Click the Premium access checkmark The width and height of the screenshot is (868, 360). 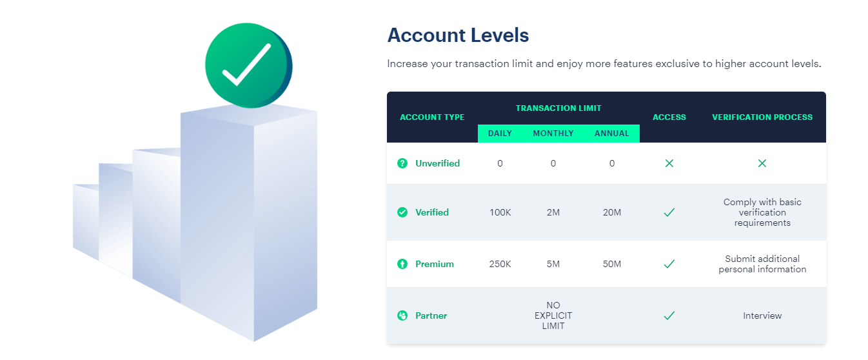669,264
